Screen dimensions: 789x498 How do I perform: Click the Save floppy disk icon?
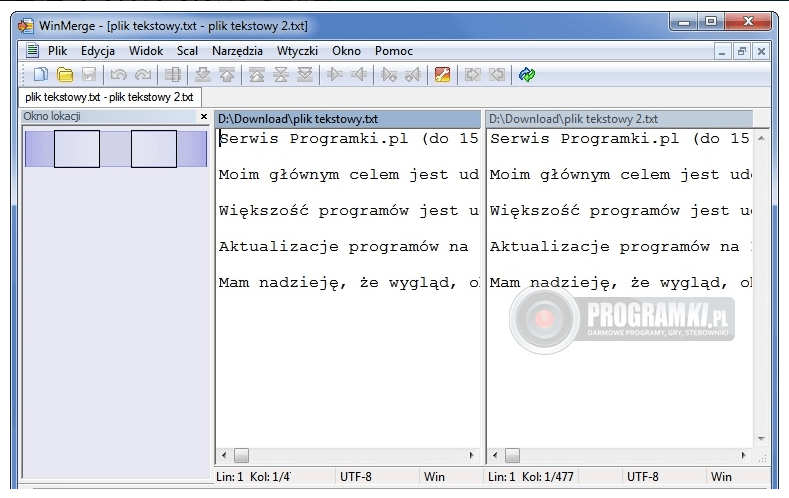pyautogui.click(x=89, y=75)
